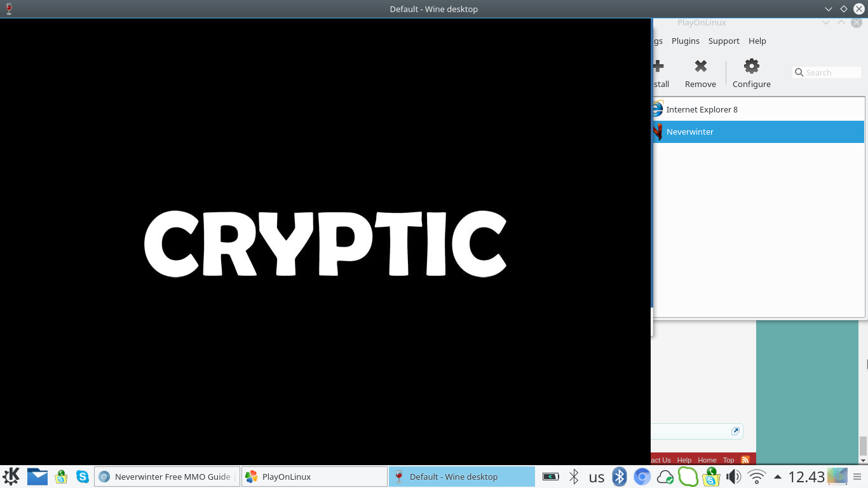
Task: Click the orange RSS feed icon
Action: point(745,460)
